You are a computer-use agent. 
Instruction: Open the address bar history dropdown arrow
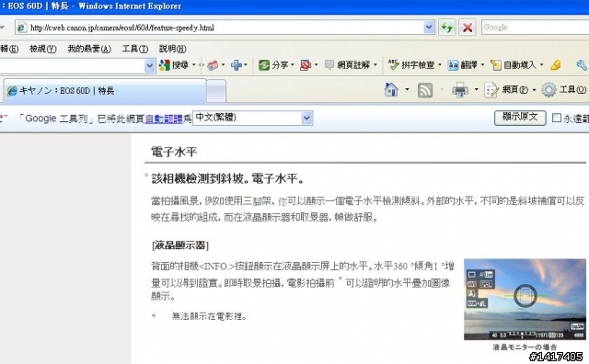coord(429,28)
